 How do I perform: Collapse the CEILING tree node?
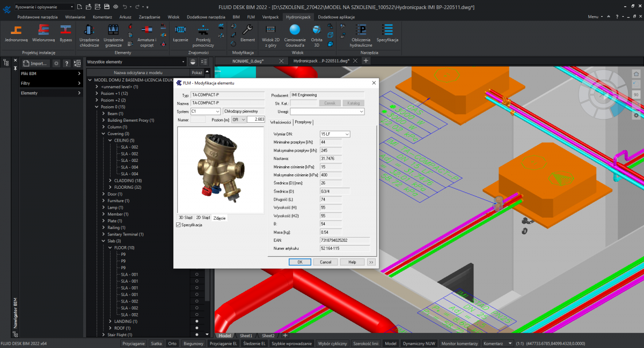pyautogui.click(x=110, y=140)
